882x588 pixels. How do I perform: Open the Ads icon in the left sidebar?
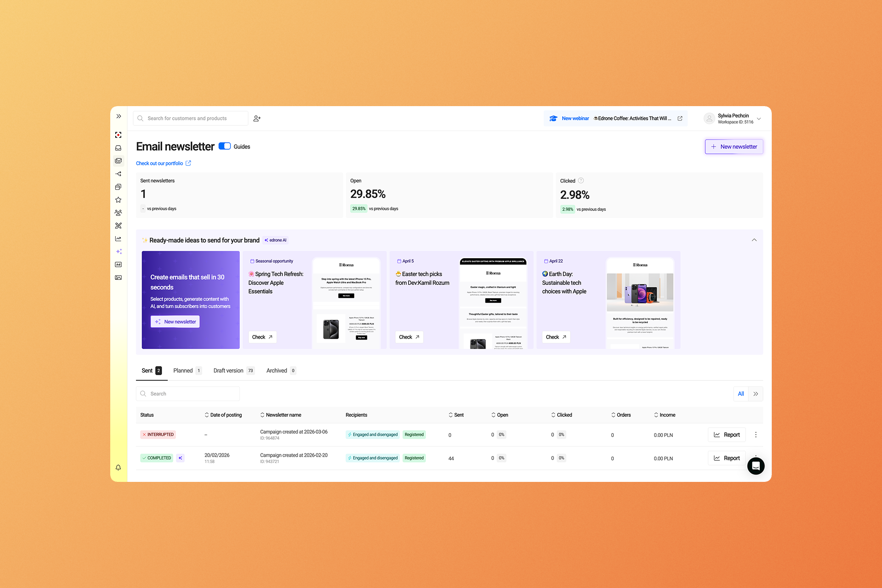tap(118, 264)
